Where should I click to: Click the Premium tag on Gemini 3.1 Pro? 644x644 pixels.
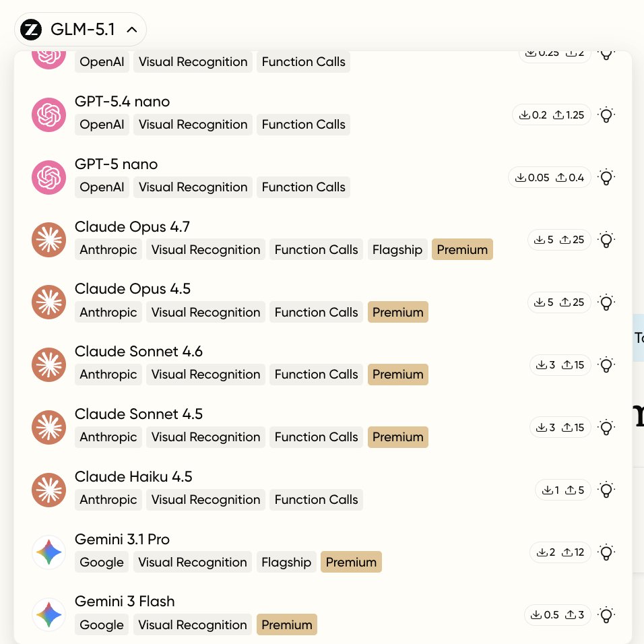pyautogui.click(x=351, y=562)
